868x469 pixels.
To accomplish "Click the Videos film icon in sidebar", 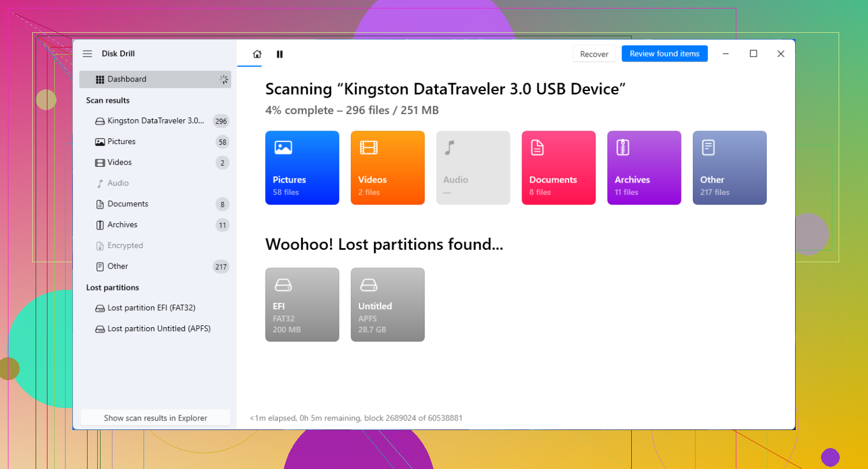I will (100, 163).
